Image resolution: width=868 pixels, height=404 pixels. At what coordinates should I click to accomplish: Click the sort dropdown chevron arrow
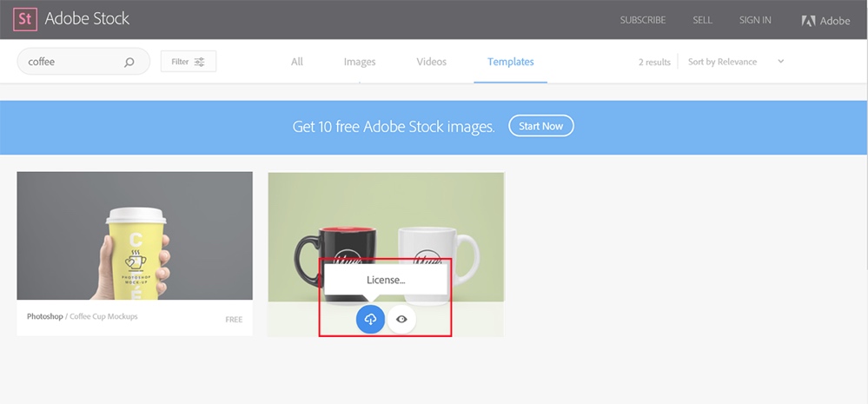(x=780, y=62)
